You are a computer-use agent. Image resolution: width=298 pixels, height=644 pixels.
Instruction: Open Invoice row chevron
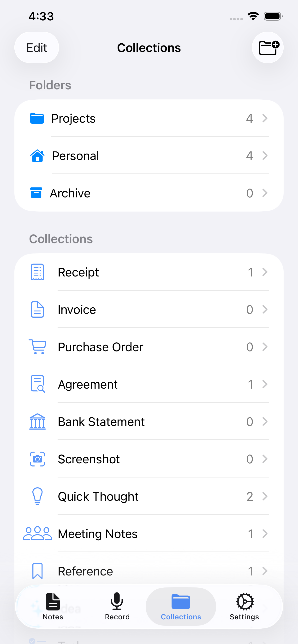click(265, 310)
